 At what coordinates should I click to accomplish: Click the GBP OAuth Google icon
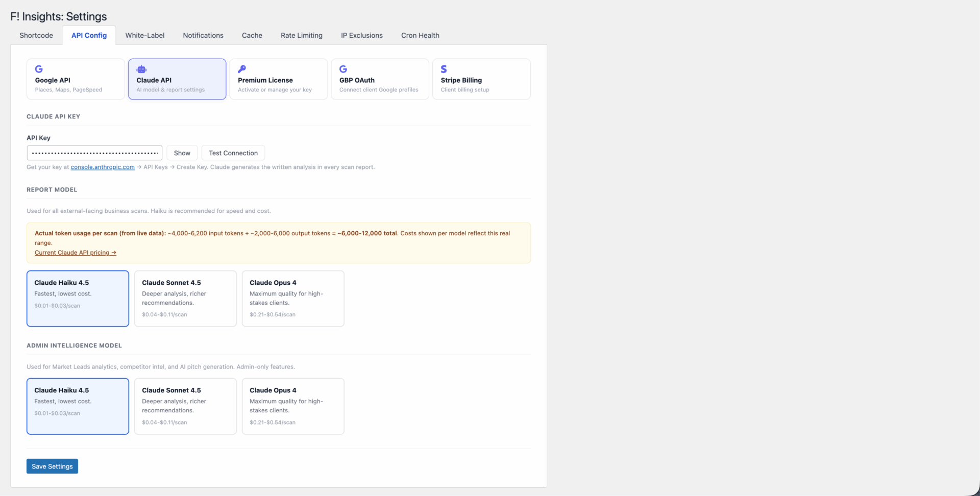click(x=344, y=69)
